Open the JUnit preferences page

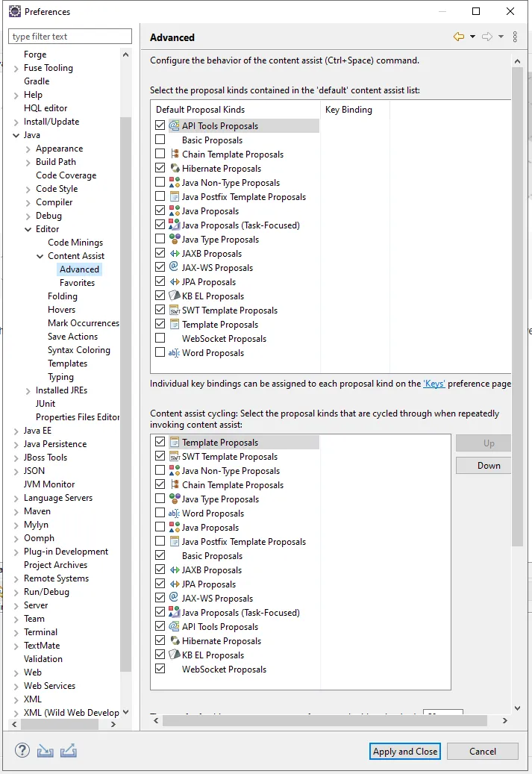pos(46,404)
